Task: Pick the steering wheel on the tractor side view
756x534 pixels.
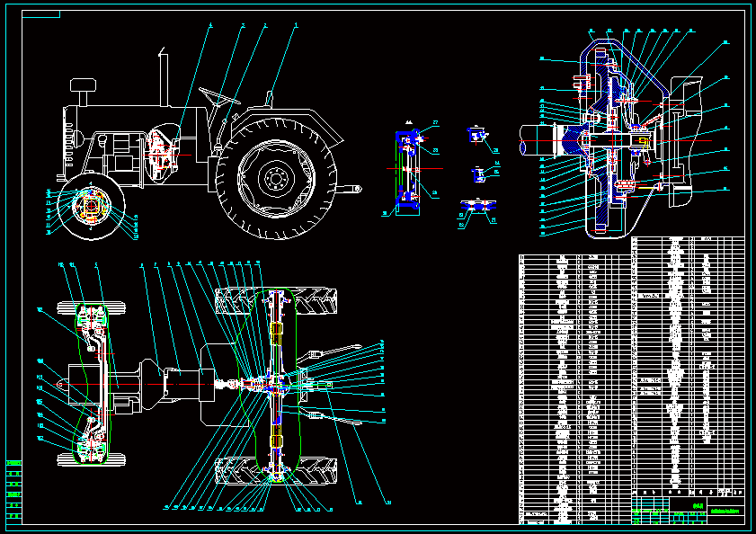Action: tap(219, 95)
